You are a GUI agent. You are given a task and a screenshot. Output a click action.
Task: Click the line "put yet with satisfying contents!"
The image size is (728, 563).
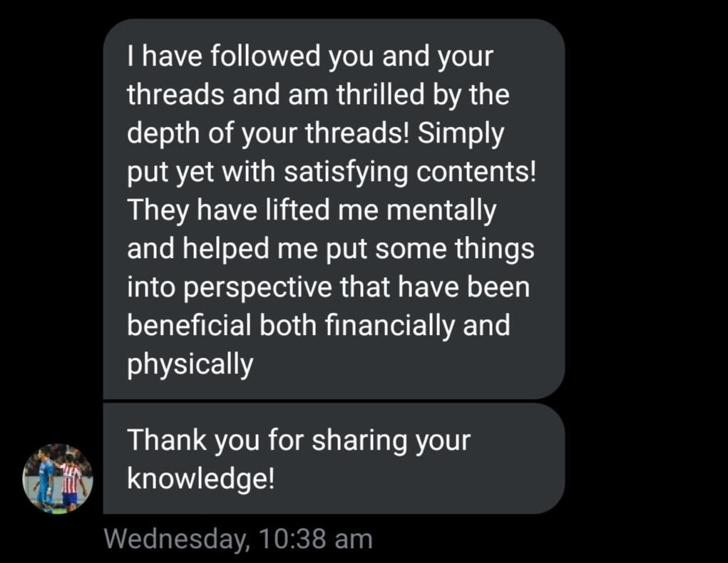click(331, 172)
